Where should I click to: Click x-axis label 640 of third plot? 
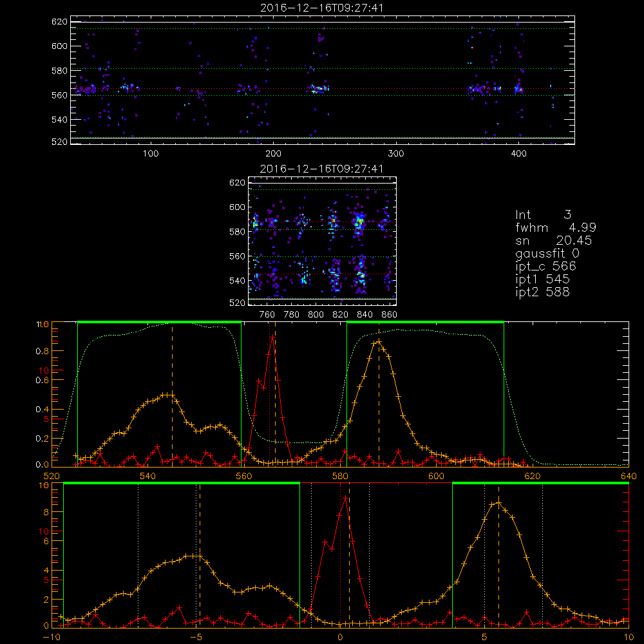point(629,476)
